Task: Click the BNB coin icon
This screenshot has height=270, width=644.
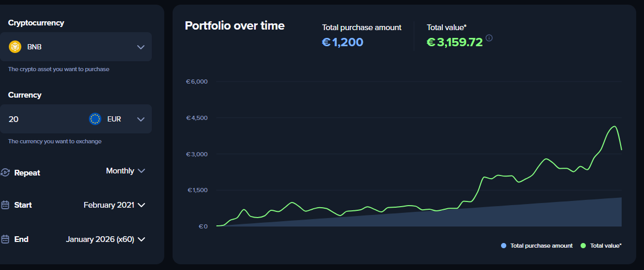Action: tap(15, 47)
